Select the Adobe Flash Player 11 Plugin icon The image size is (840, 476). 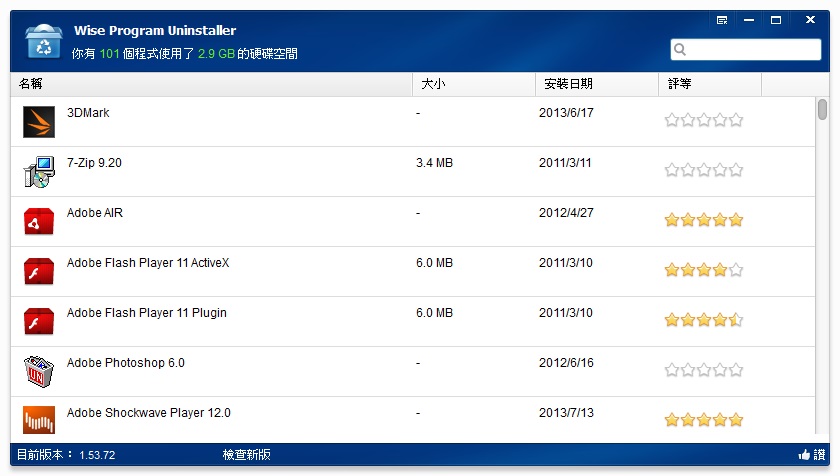(x=39, y=321)
